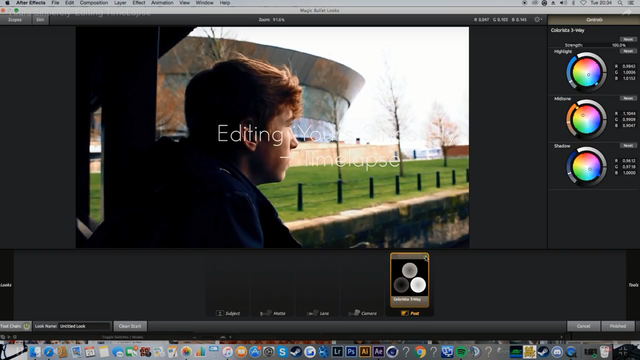Click the Cancel button
Image resolution: width=640 pixels, height=360 pixels.
click(583, 326)
